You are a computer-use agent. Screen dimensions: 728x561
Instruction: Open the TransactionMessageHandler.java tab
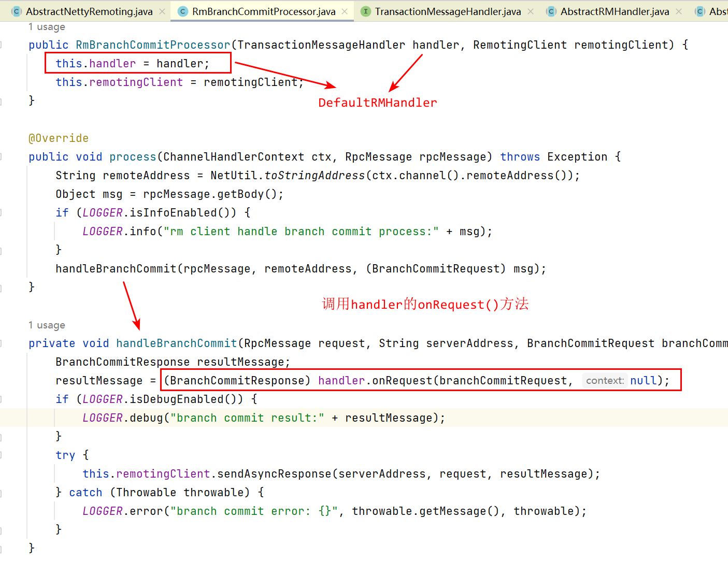click(x=448, y=11)
